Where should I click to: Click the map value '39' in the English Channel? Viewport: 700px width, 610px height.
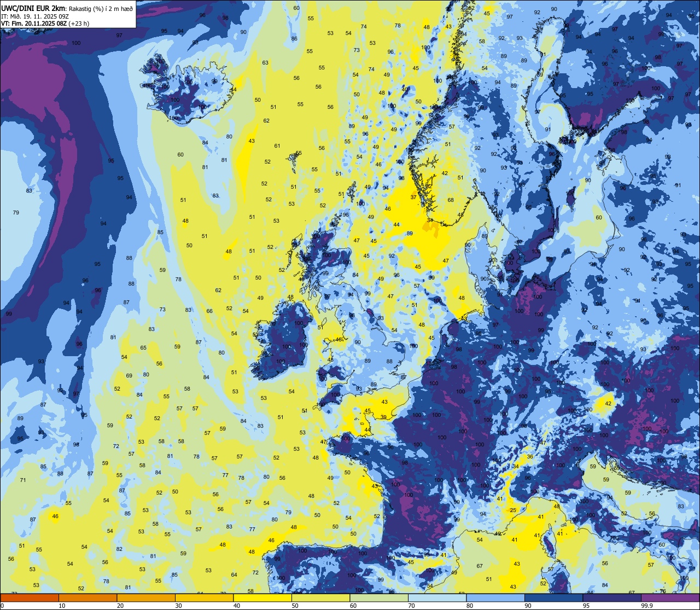383,417
